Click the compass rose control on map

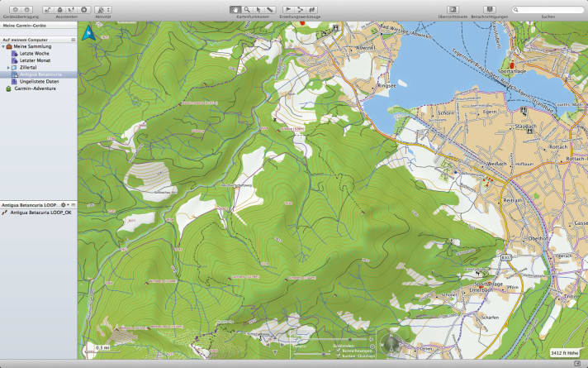[x=391, y=344]
